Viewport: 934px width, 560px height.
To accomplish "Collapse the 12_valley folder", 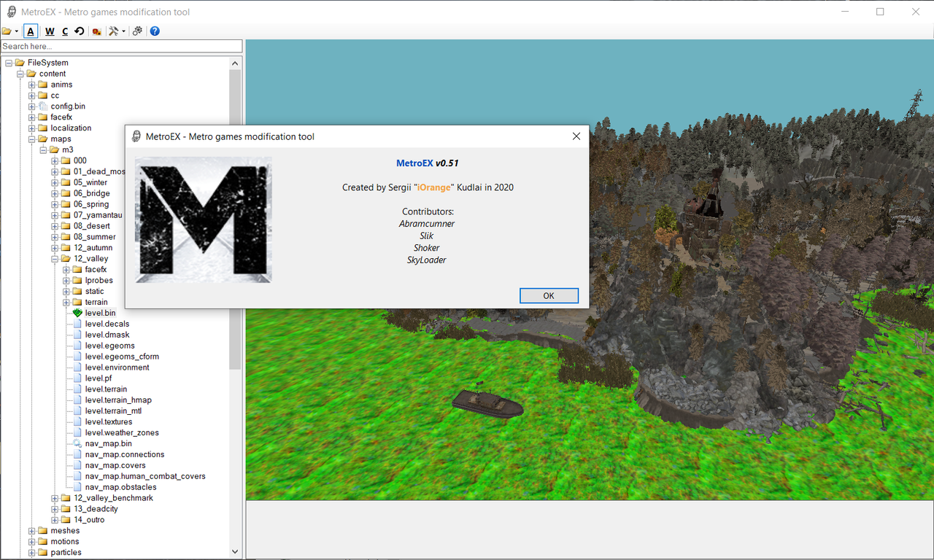I will (x=55, y=259).
